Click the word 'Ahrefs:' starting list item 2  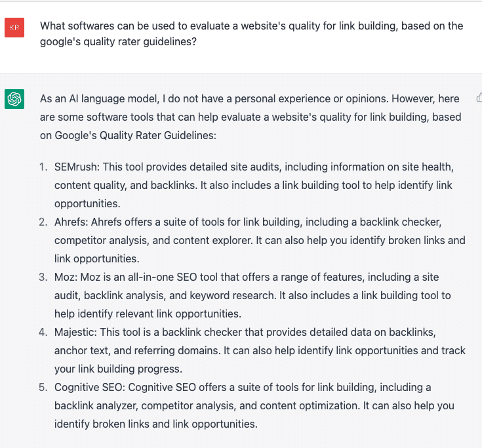[x=73, y=222]
